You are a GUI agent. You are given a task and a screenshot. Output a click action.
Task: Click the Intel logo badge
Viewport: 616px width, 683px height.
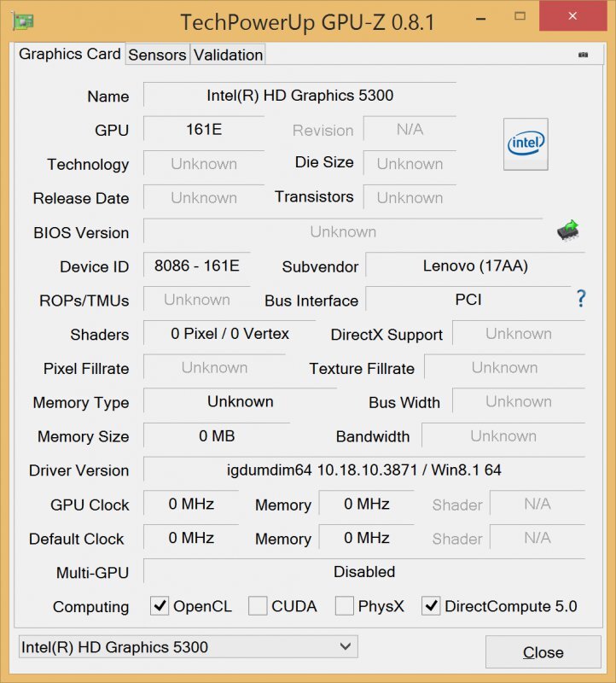click(x=525, y=143)
